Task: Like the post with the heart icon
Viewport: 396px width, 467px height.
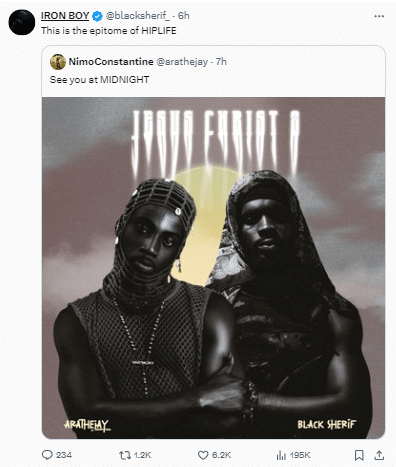Action: click(x=203, y=455)
